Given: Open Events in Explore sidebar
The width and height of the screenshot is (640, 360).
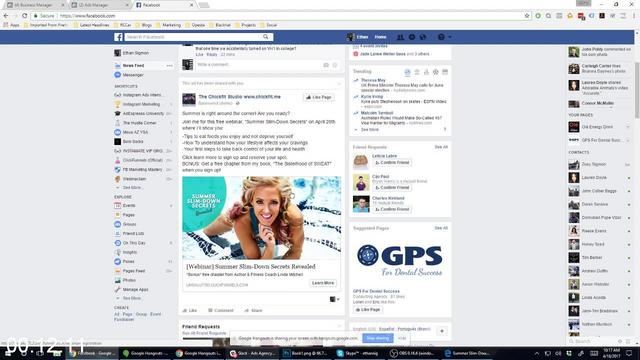Looking at the screenshot, I should click(x=129, y=206).
